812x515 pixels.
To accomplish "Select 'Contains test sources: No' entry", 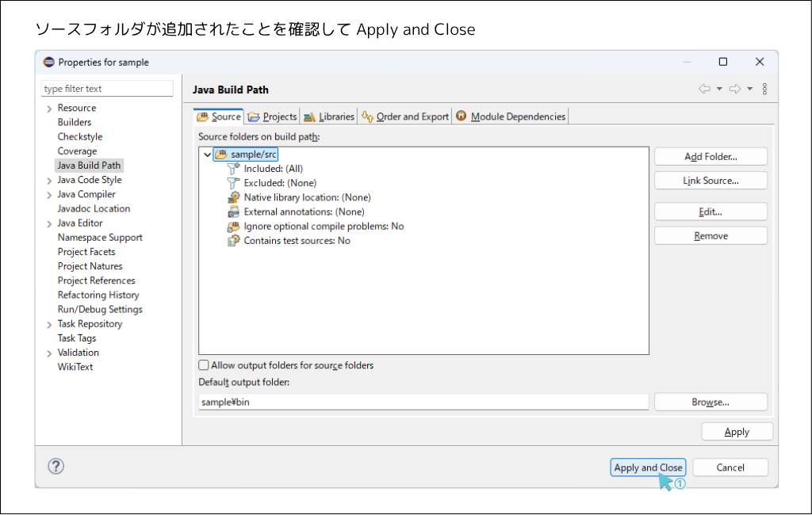I will click(x=297, y=241).
